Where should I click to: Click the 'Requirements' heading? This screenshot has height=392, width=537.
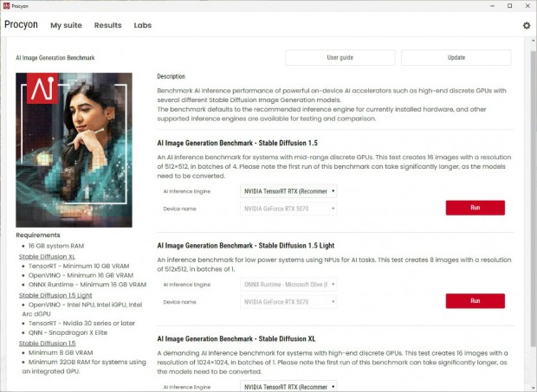pyautogui.click(x=37, y=235)
